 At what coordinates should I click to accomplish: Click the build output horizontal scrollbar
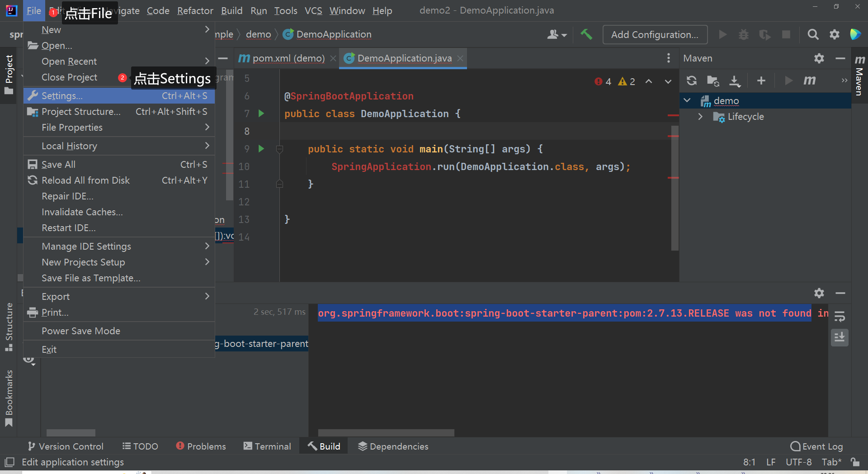[386, 433]
